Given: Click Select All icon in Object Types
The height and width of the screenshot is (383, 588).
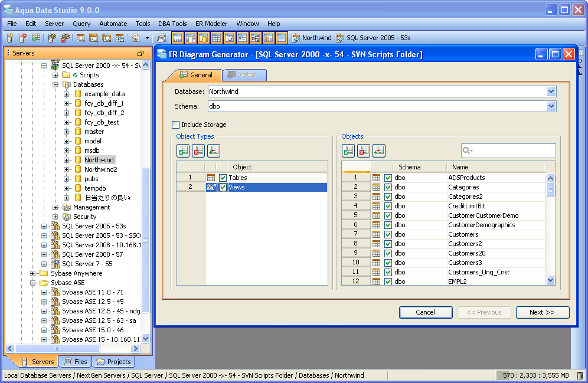Looking at the screenshot, I should tap(183, 151).
